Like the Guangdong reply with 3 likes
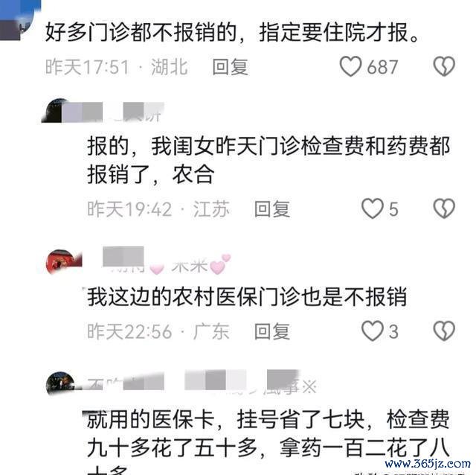This screenshot has height=475, width=476. (372, 331)
